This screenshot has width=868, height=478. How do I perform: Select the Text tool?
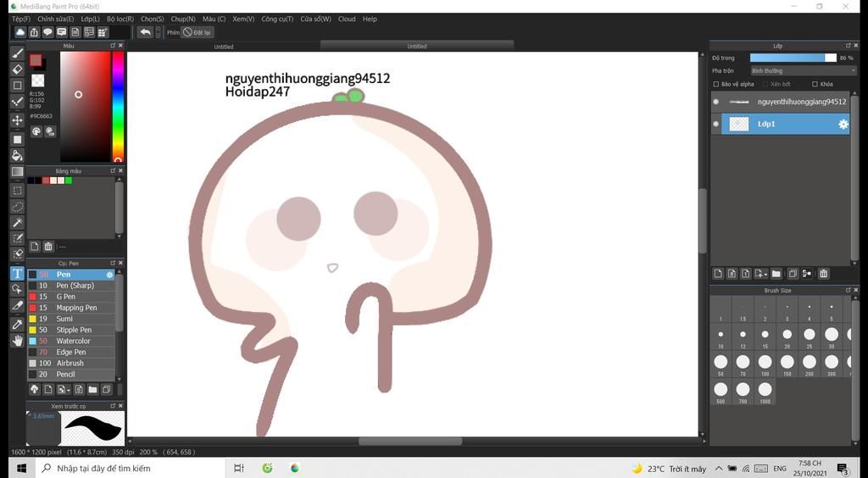[x=17, y=273]
